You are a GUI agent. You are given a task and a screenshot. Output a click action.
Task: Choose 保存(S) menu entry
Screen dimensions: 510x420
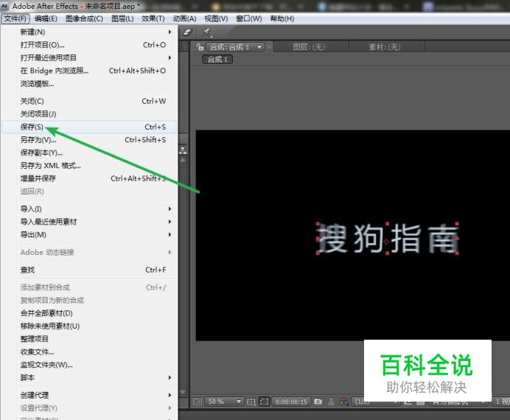coord(90,127)
